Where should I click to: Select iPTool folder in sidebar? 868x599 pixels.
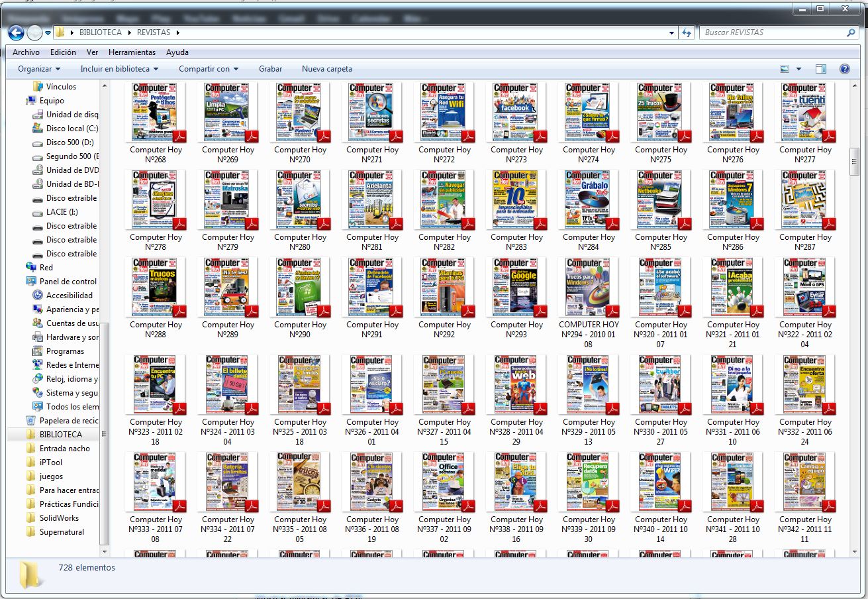[x=44, y=463]
